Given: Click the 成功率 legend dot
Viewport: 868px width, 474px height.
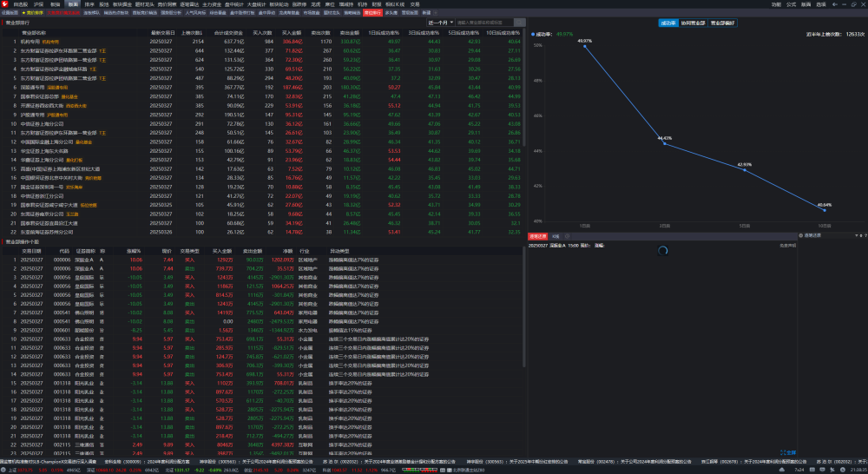Looking at the screenshot, I should pos(533,34).
